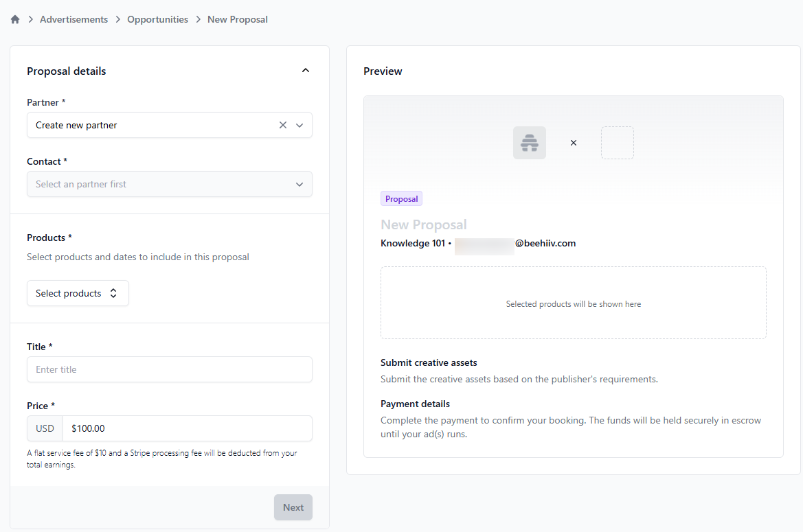Screen dimensions: 803x532
Task: Click the New Proposal heading in the preview
Action: [x=423, y=224]
